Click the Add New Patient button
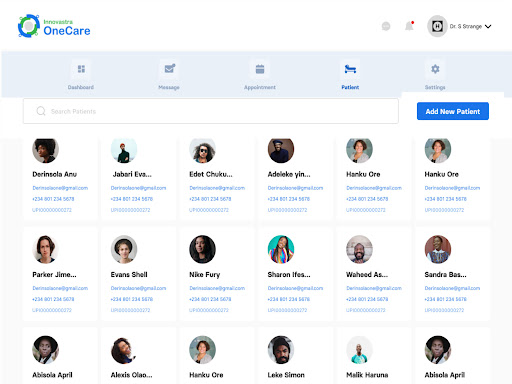The width and height of the screenshot is (512, 384). pyautogui.click(x=453, y=111)
